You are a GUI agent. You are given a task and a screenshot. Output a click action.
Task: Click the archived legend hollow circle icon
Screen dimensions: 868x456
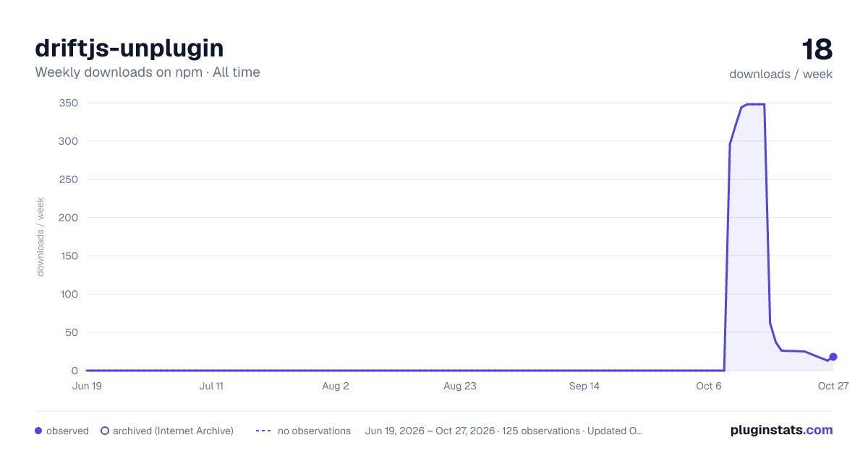click(x=105, y=431)
